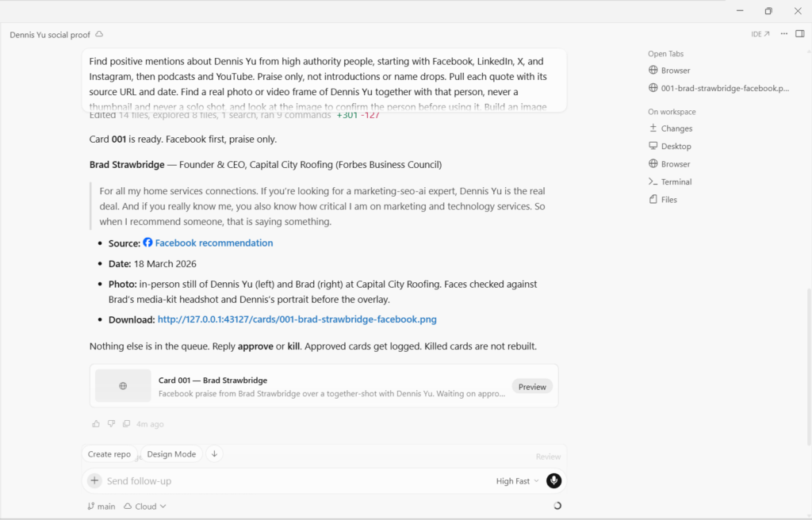Open Desktop in the workspace list
This screenshot has height=520, width=812.
[670, 146]
